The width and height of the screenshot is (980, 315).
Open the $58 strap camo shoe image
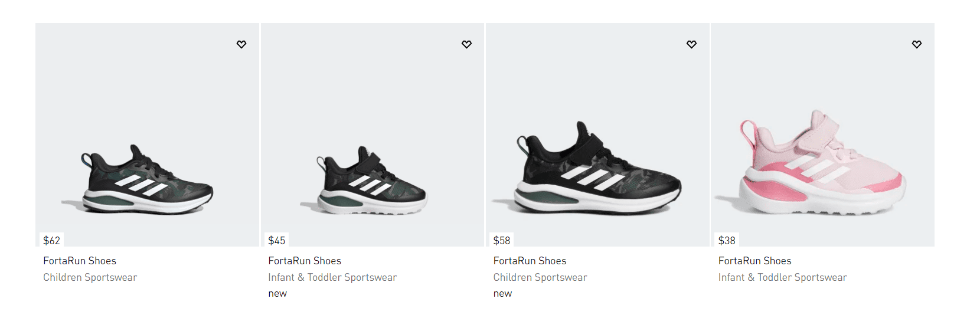pyautogui.click(x=597, y=134)
